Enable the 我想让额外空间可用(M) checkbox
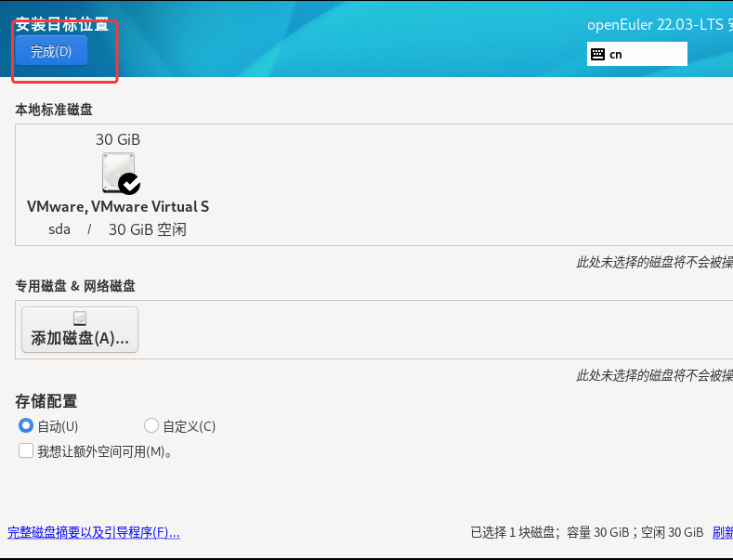 click(26, 450)
